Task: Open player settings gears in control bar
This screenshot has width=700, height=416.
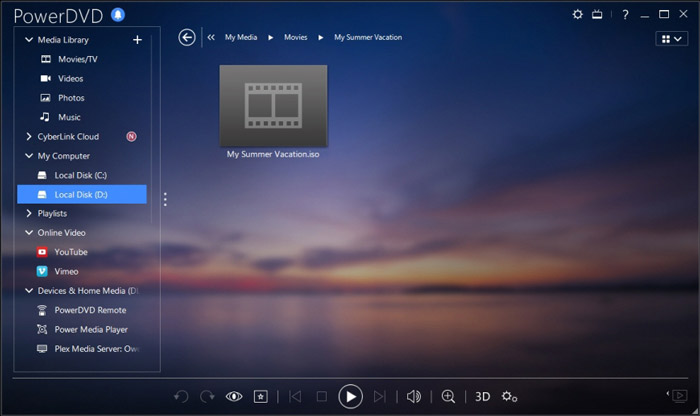Action: coord(509,396)
